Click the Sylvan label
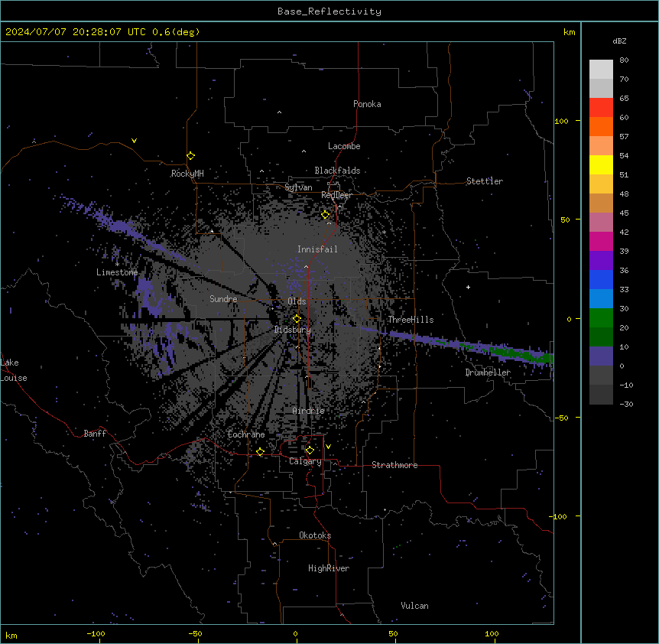 pos(298,187)
